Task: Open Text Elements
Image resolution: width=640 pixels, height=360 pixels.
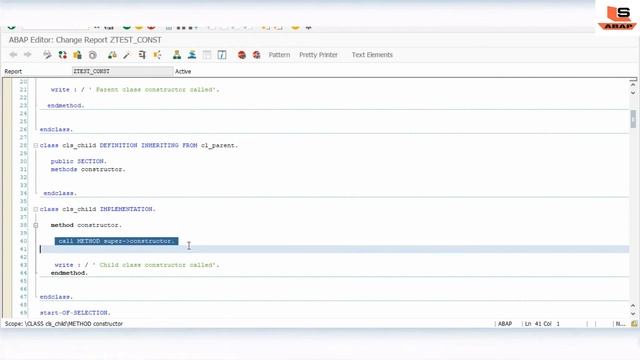Action: (372, 55)
